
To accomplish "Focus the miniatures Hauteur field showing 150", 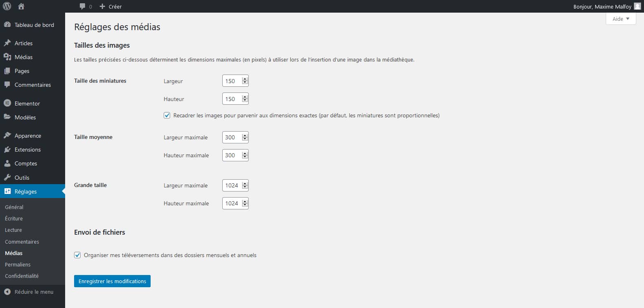I will click(235, 99).
